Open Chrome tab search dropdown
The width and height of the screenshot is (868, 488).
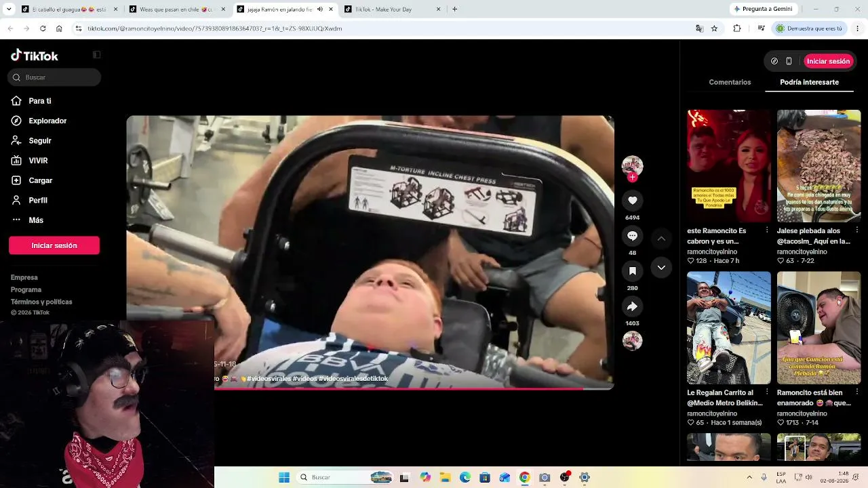click(x=9, y=9)
